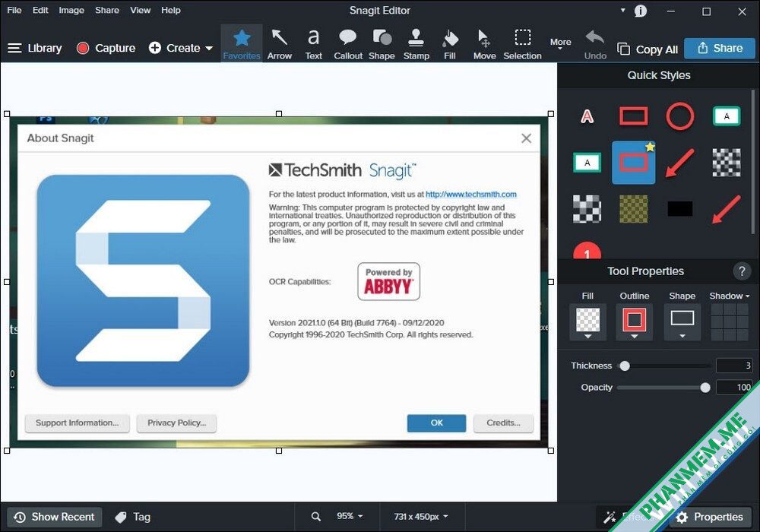Click the red Capture button

point(106,48)
